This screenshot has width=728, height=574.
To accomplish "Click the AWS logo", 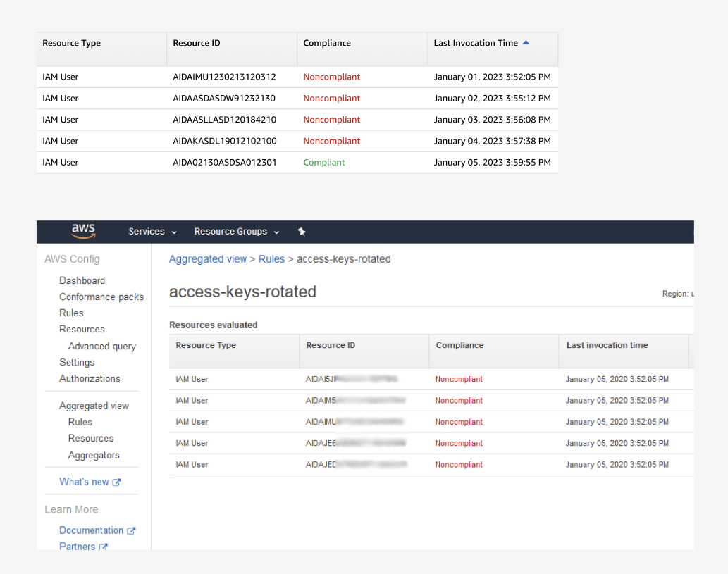I will point(84,231).
